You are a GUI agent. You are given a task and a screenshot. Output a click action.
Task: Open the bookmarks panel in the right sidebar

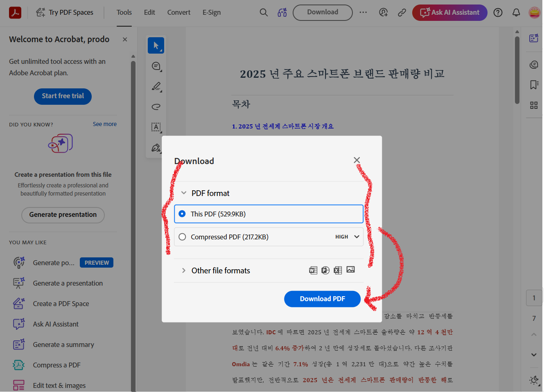534,85
